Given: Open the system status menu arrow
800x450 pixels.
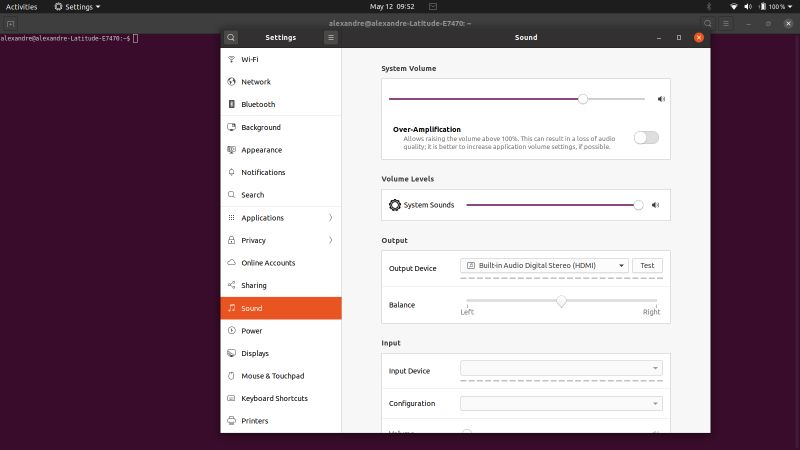Looking at the screenshot, I should [x=790, y=7].
